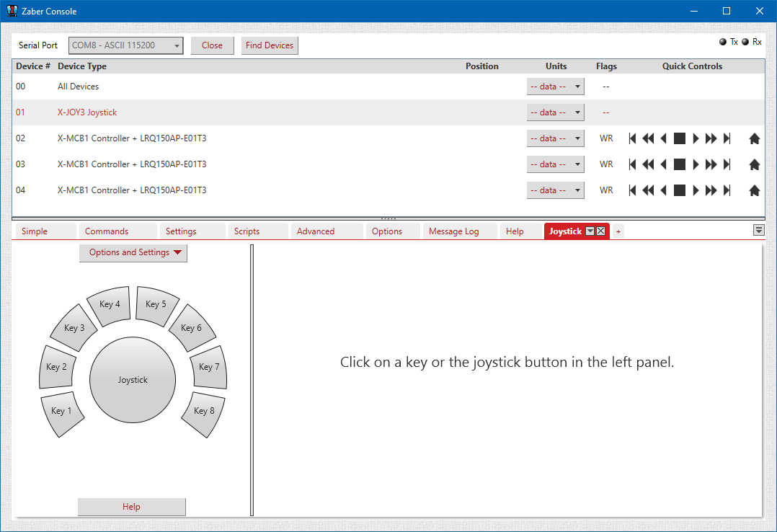Open units dropdown for device 02

coord(556,138)
